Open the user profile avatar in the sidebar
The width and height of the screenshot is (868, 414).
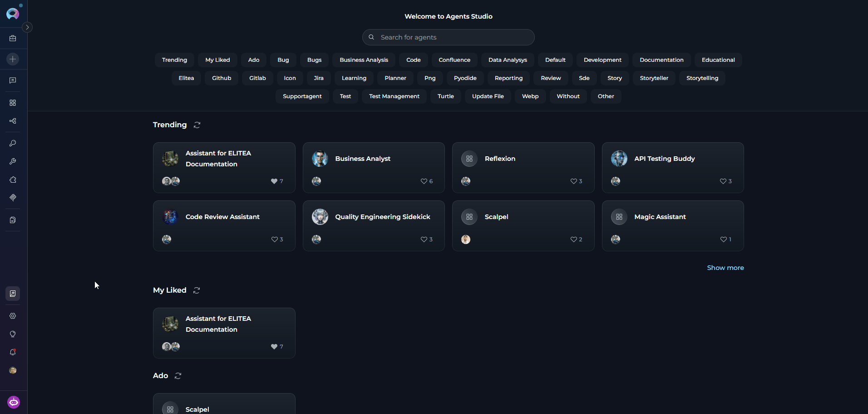(x=13, y=370)
